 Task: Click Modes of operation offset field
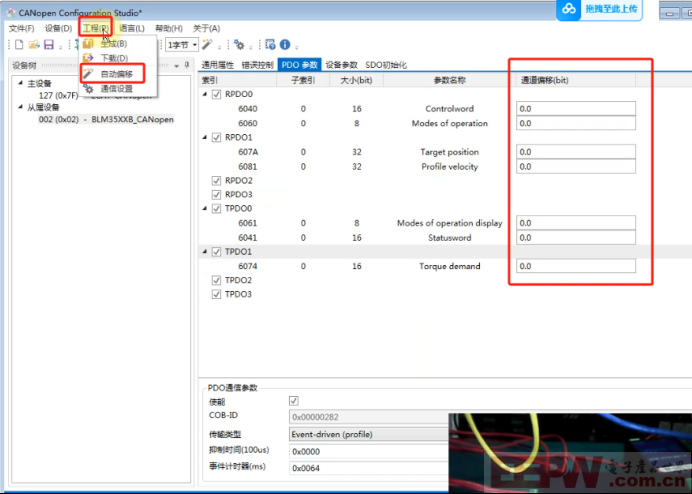click(x=576, y=123)
